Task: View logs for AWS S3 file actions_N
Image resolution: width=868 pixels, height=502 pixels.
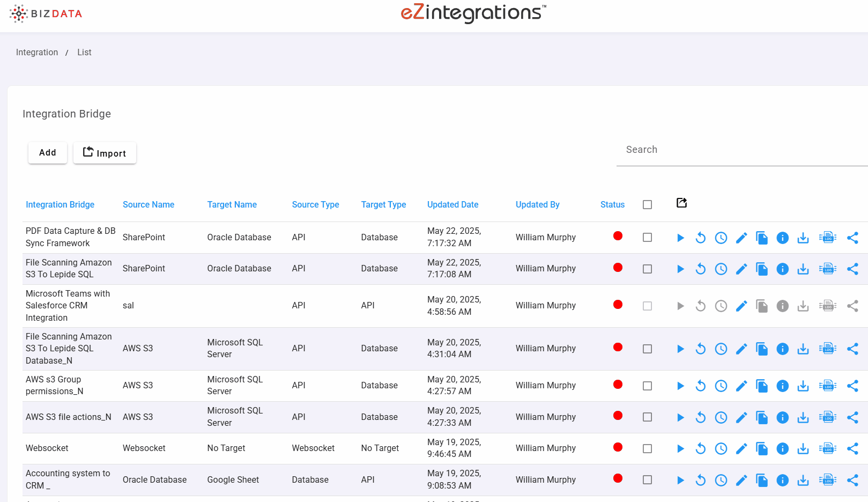Action: [x=828, y=417]
